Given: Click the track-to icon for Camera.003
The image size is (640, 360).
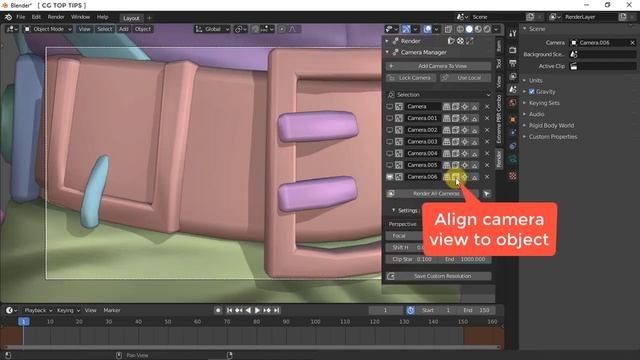Looking at the screenshot, I should point(465,142).
